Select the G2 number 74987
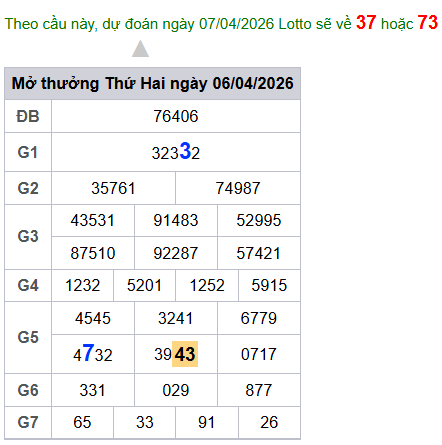442x445 pixels. tap(238, 188)
